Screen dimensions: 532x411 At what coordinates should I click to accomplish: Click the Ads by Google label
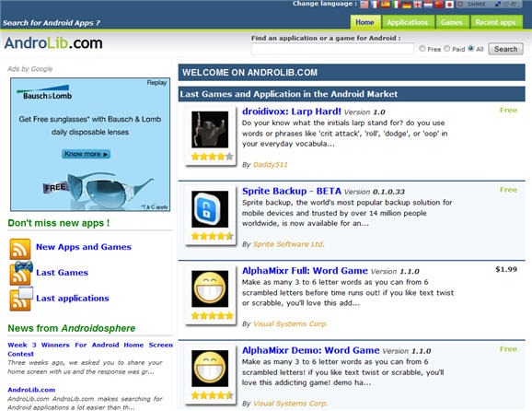click(x=30, y=69)
